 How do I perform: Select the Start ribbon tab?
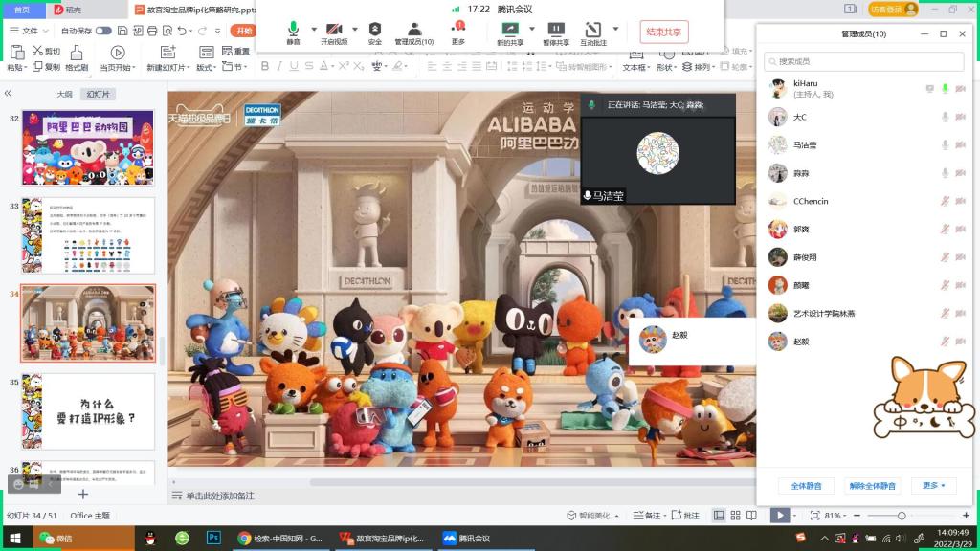(x=243, y=31)
